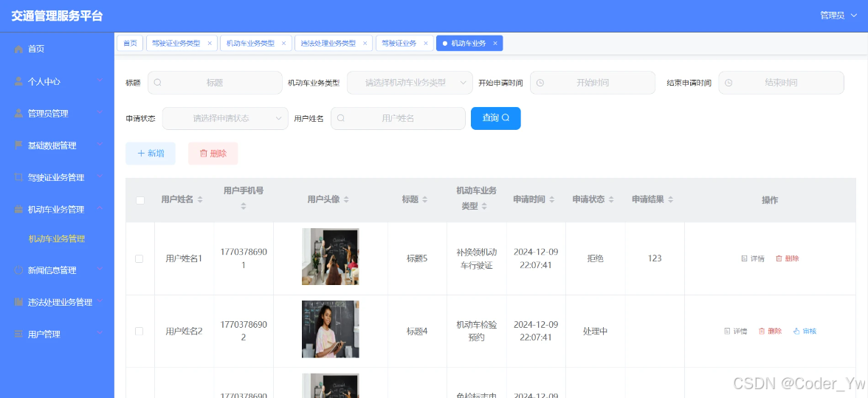Sort by 申请状态 column arrows
This screenshot has width=868, height=398.
611,199
